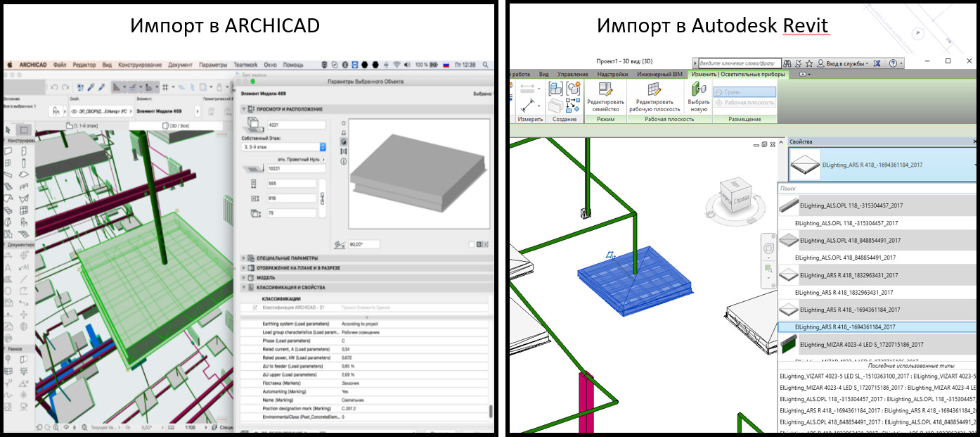Click the macOS Wi-Fi status icon

pyautogui.click(x=396, y=65)
